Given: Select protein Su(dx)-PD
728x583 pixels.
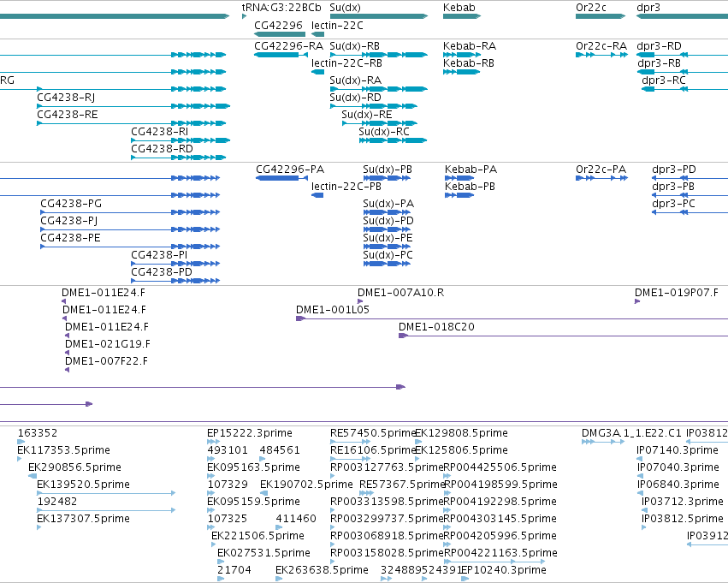Looking at the screenshot, I should pos(387,229).
